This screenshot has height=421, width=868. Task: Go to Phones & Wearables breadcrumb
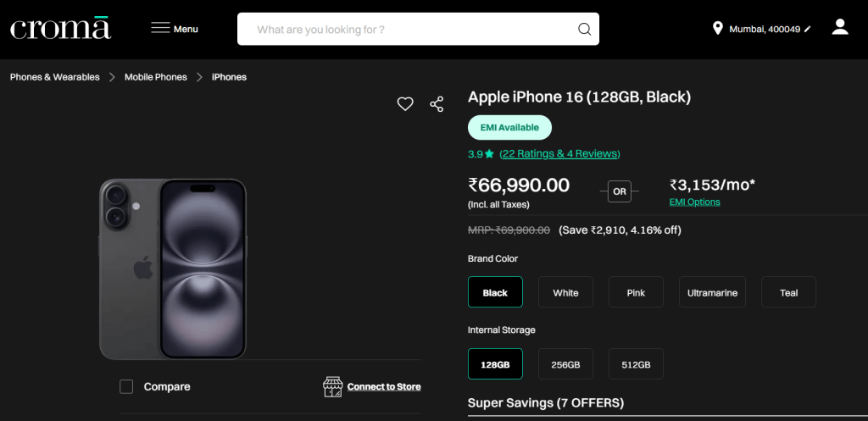pos(55,77)
